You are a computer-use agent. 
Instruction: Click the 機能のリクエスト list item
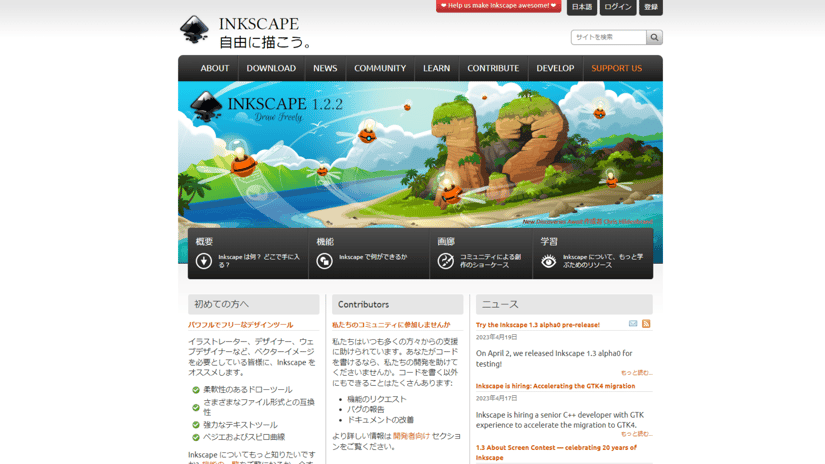point(377,399)
